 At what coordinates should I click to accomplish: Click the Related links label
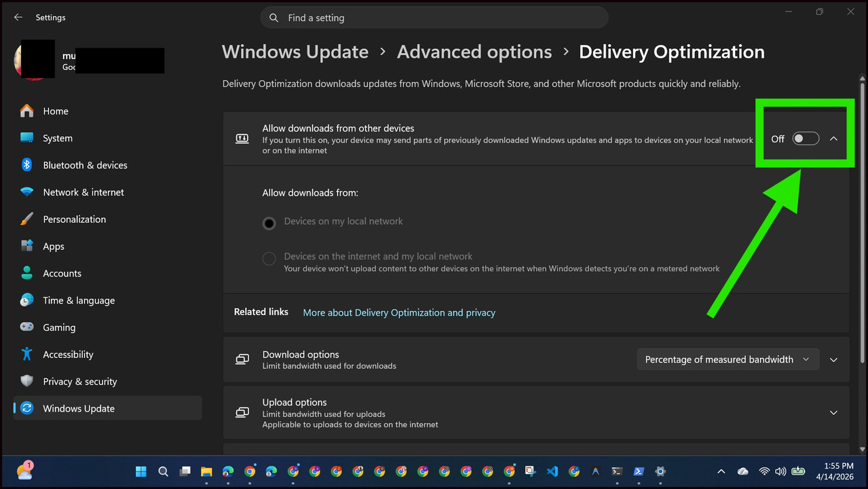coord(261,312)
